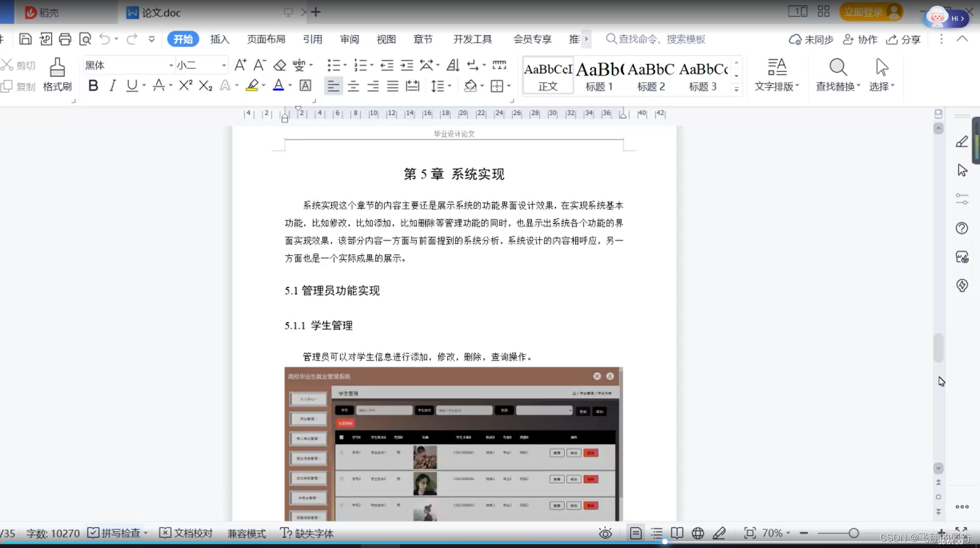Viewport: 980px width, 548px height.
Task: Align paragraph to the right
Action: (x=373, y=85)
